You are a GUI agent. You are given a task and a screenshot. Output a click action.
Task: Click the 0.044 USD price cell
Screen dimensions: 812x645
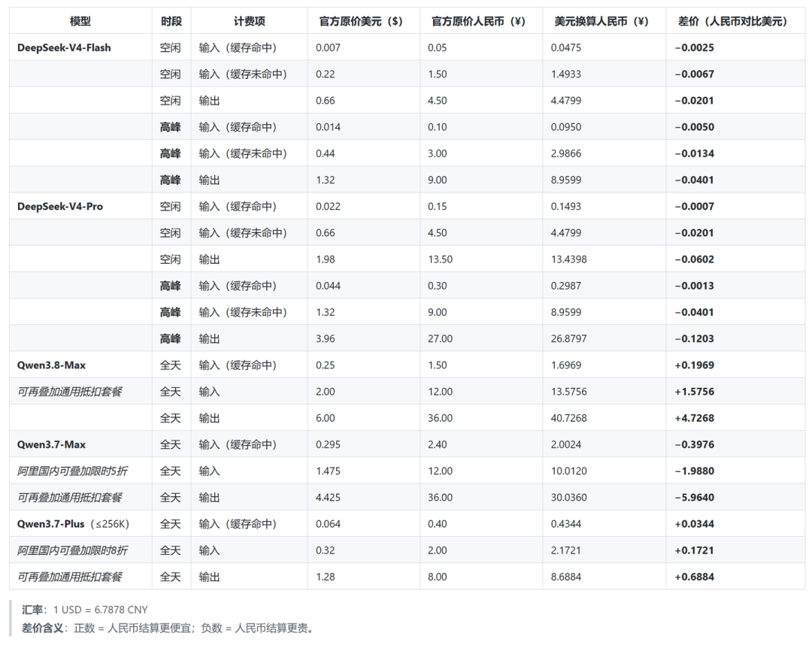pyautogui.click(x=329, y=286)
